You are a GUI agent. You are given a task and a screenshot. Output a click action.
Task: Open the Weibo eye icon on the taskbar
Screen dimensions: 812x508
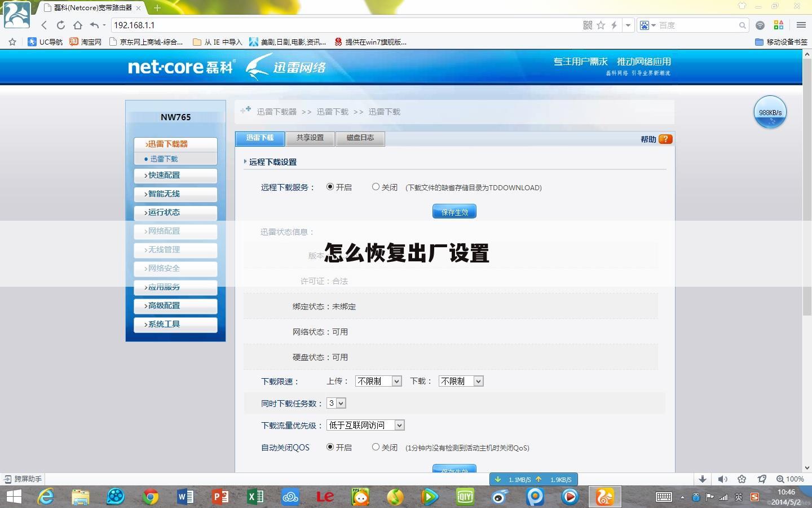[500, 497]
